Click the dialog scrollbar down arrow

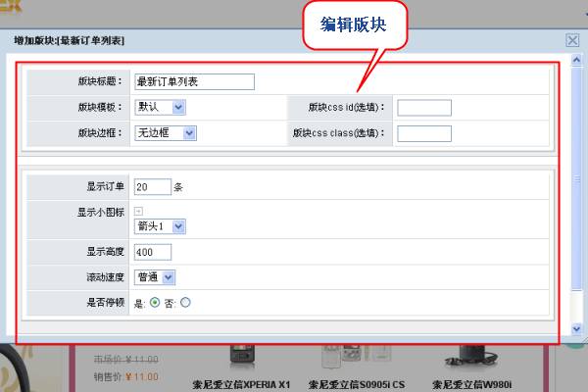pyautogui.click(x=576, y=329)
